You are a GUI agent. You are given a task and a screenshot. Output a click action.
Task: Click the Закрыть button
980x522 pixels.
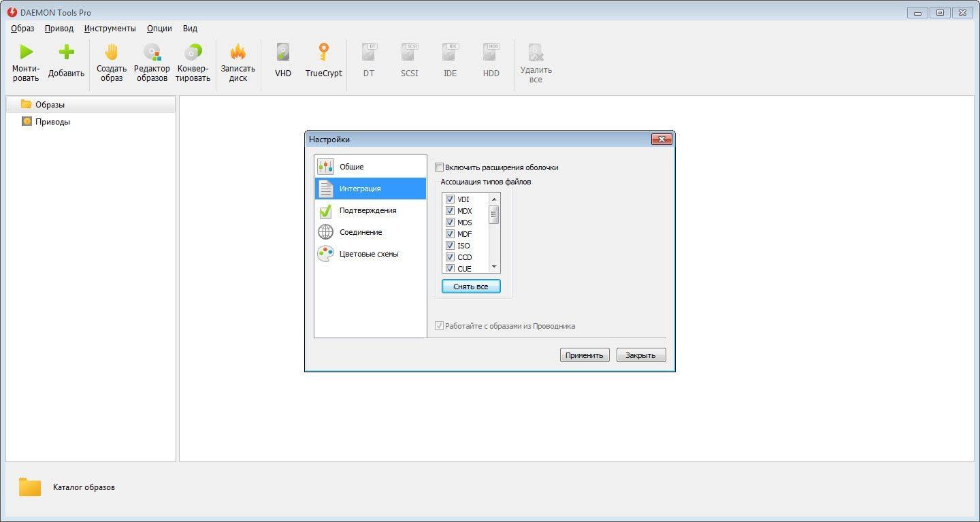tap(641, 355)
